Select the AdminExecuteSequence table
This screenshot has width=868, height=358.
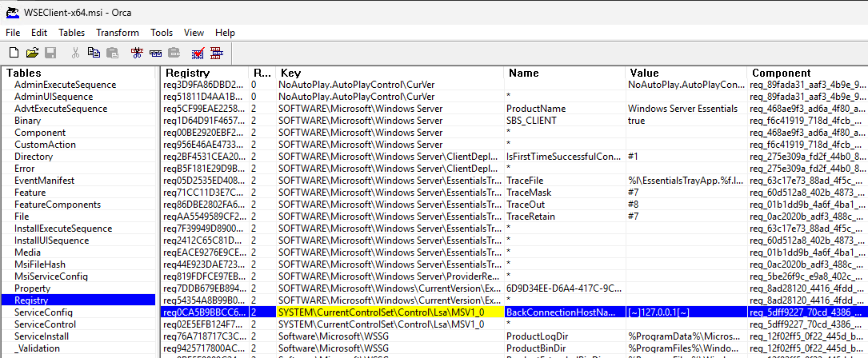point(65,85)
